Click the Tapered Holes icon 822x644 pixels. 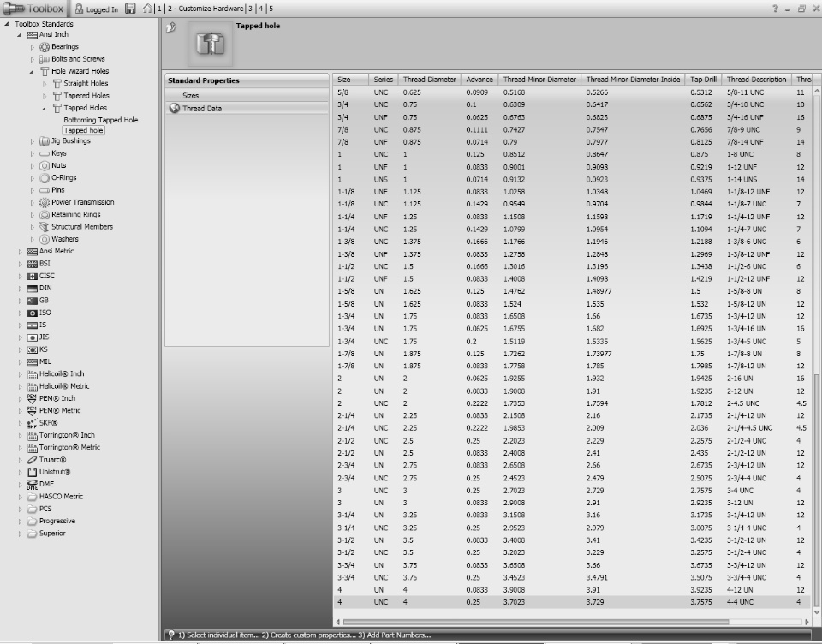click(x=57, y=95)
